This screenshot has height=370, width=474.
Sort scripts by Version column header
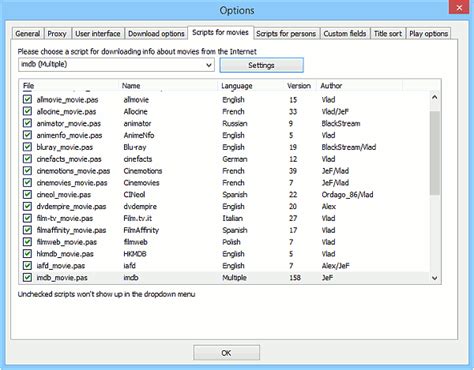[x=300, y=86]
